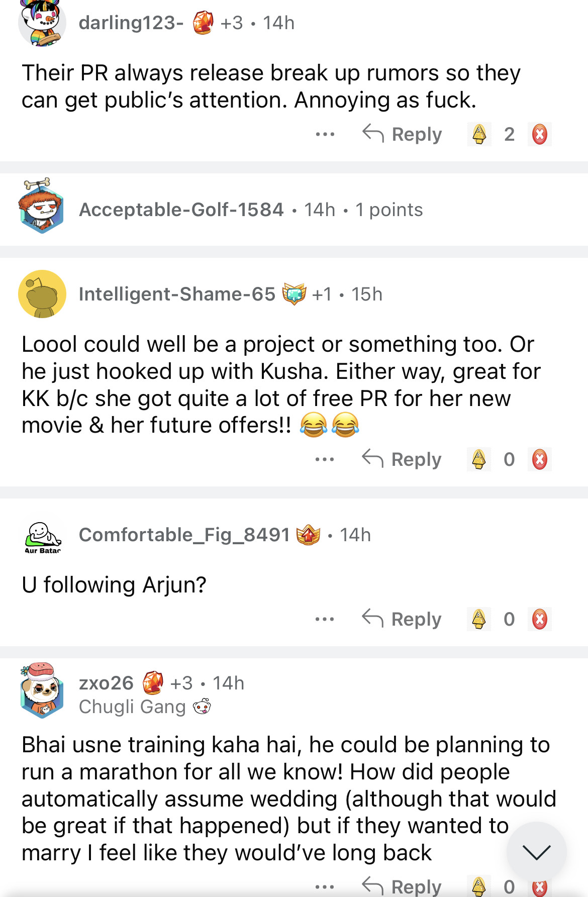Screen dimensions: 588x897
Task: Upvote darling123-'s comment
Action: point(479,135)
